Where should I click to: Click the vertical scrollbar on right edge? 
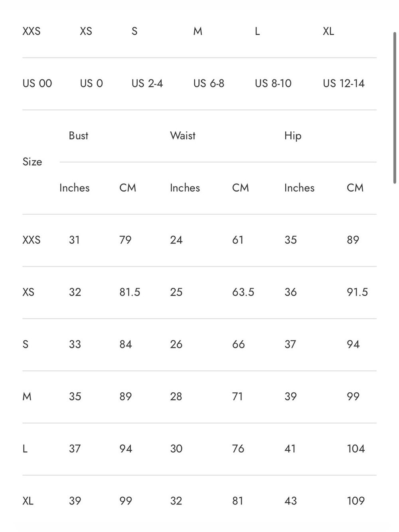click(395, 107)
